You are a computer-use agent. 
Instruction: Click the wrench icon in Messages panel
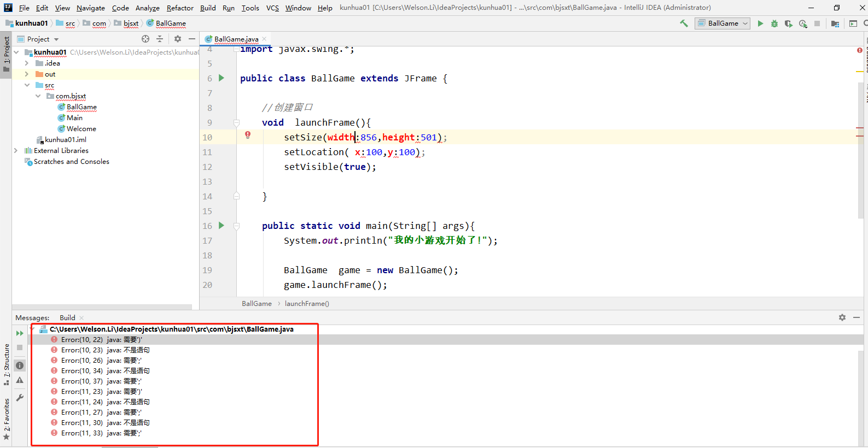point(20,398)
